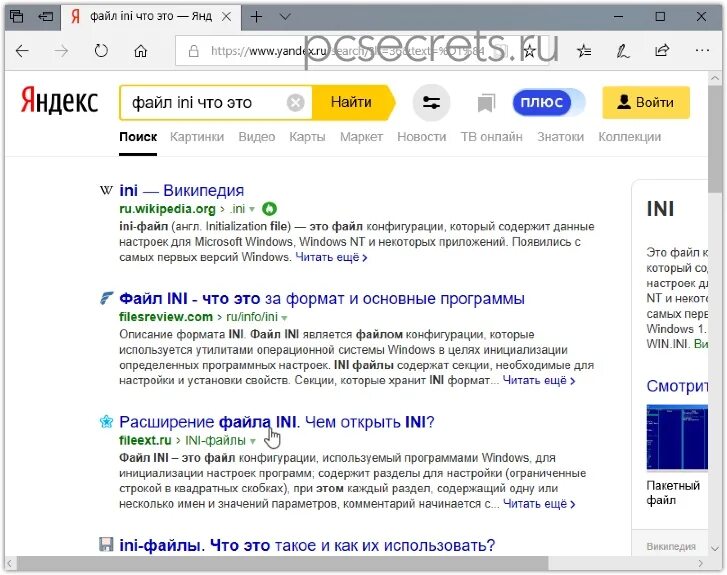
Task: Open 'Расширение файла INI' result
Action: 276,422
